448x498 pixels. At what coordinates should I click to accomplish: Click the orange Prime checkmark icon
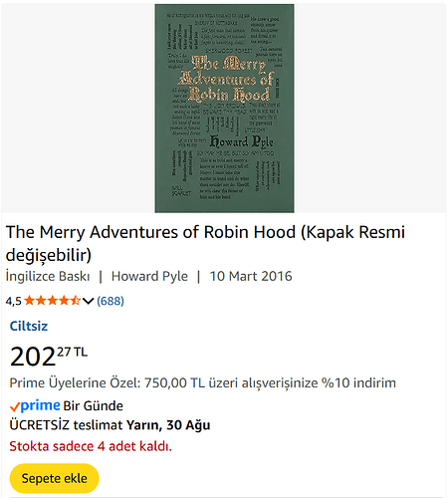coord(15,406)
